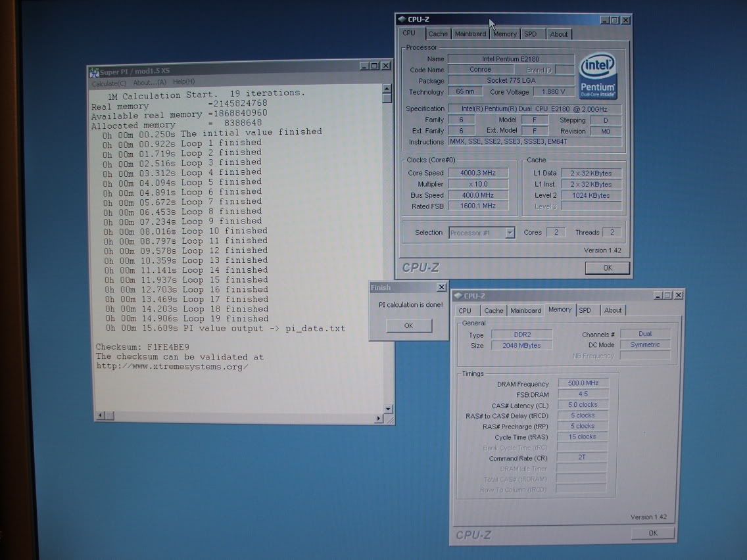Open About tab in lower CPU-Z window
Image resolution: width=747 pixels, height=560 pixels.
click(613, 310)
